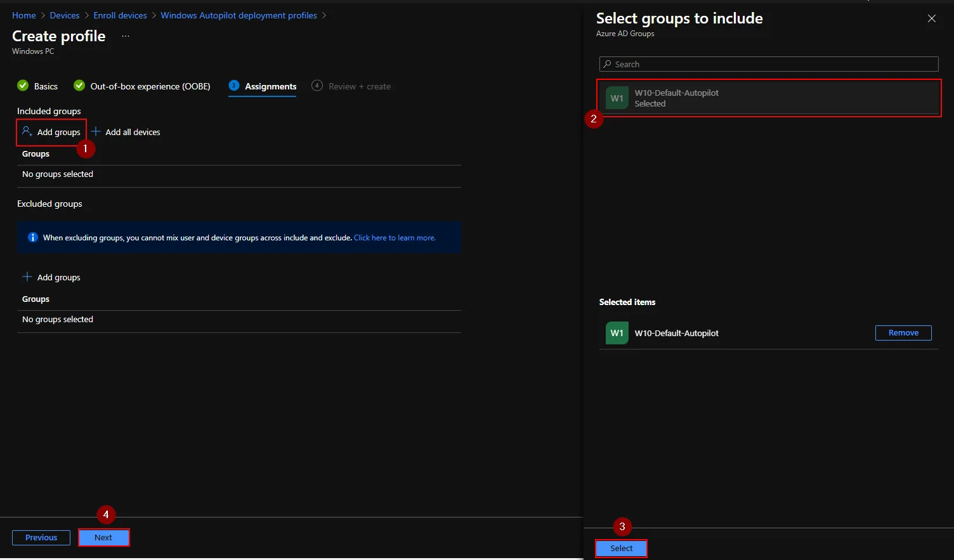954x560 pixels.
Task: Click Add groups under Excluded groups
Action: [x=51, y=277]
